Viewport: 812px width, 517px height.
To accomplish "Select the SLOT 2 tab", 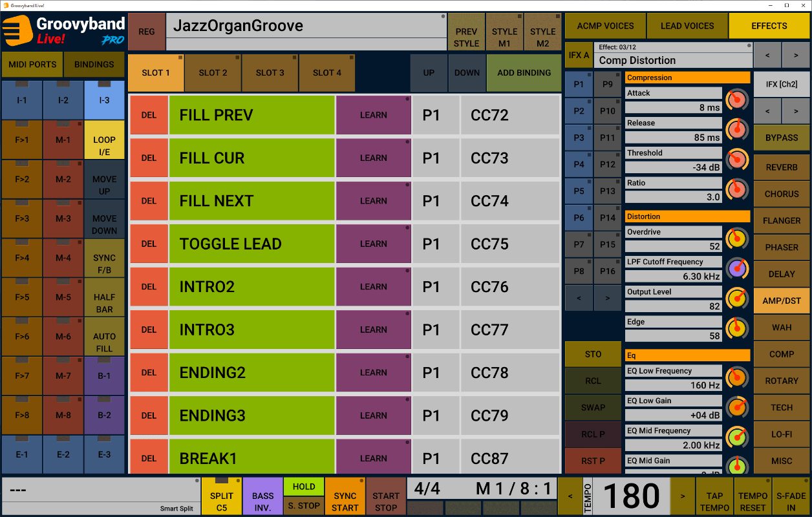I will 213,73.
